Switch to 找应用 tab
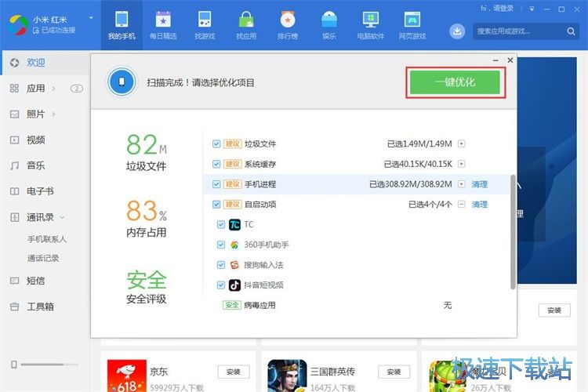588x392 pixels. coord(246,25)
